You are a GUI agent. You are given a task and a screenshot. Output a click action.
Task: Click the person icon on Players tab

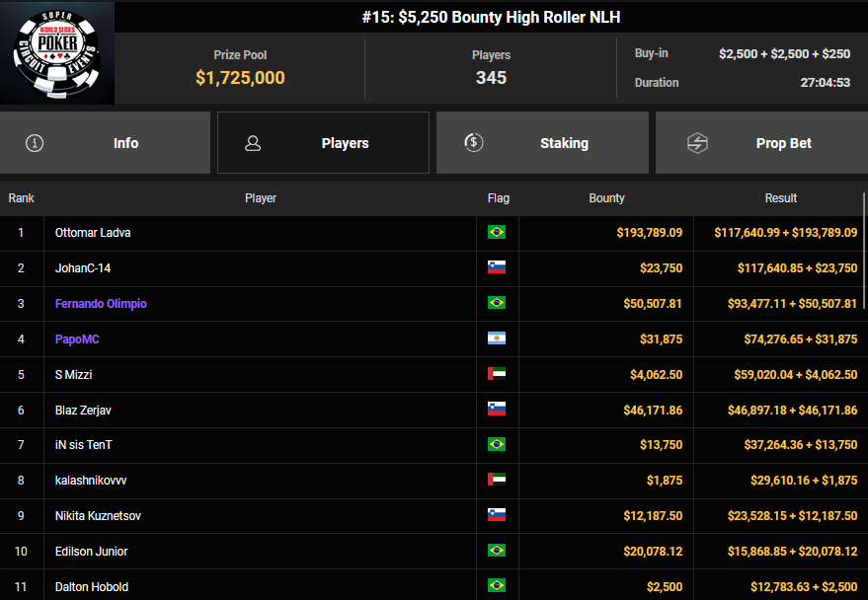[253, 143]
